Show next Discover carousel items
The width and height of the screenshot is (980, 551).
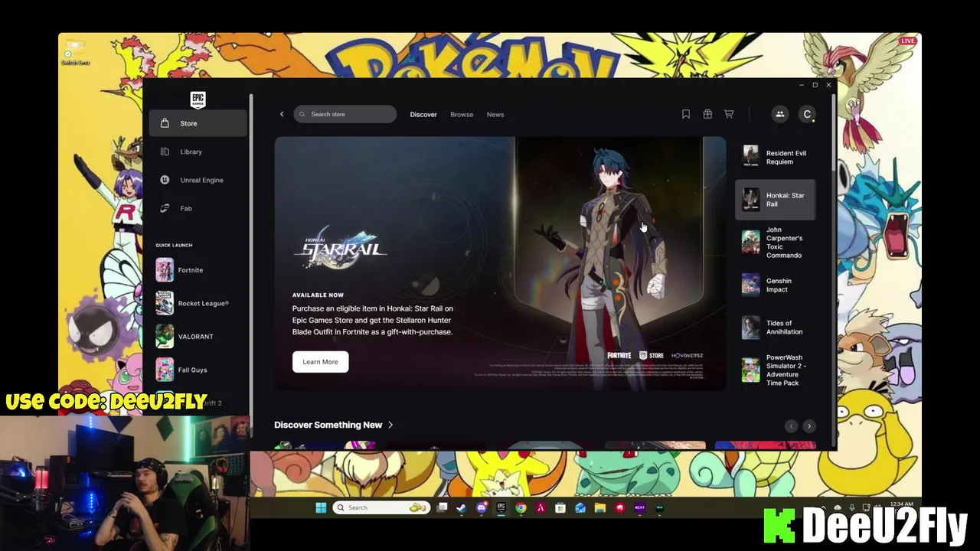click(x=809, y=426)
